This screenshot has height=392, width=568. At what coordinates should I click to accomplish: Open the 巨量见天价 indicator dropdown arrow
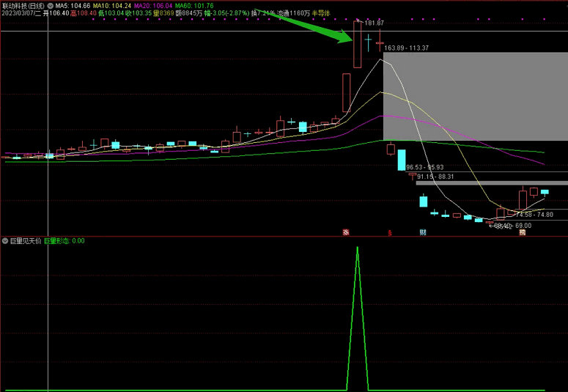point(5,241)
